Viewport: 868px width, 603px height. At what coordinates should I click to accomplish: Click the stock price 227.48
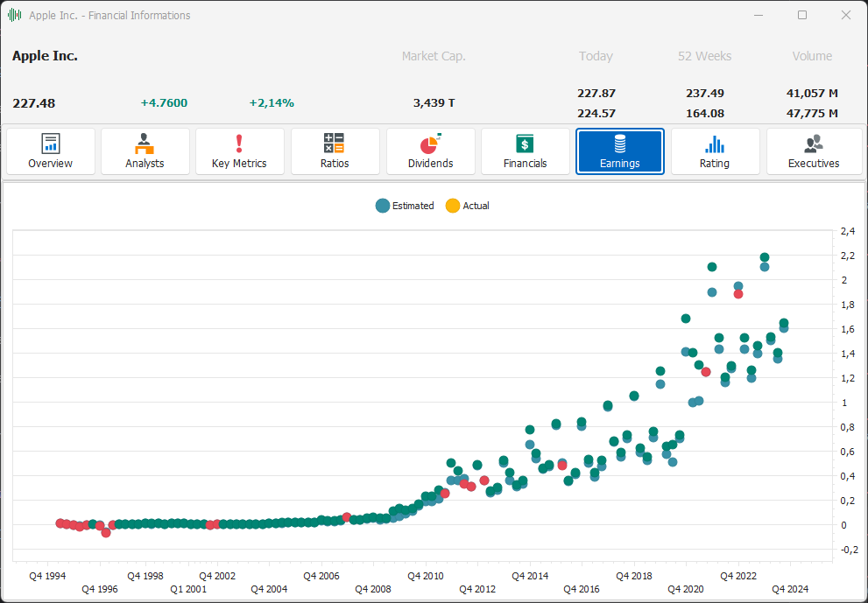coord(34,103)
